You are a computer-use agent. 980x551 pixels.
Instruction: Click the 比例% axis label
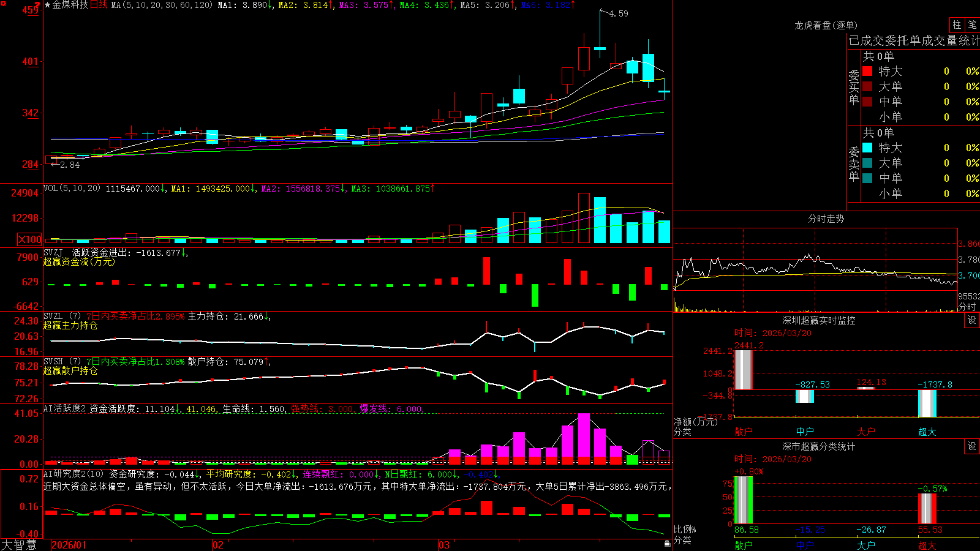pyautogui.click(x=685, y=529)
